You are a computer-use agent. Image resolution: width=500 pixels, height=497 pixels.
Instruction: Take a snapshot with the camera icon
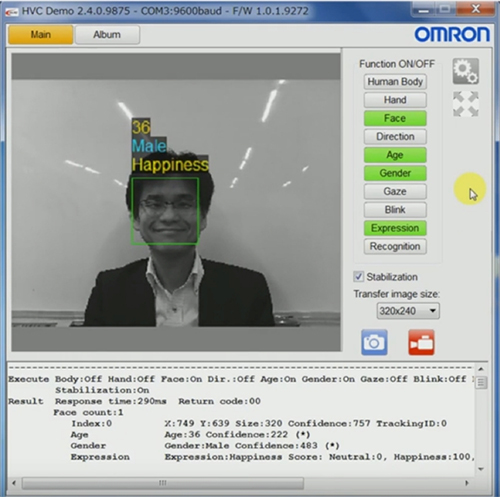(x=374, y=342)
